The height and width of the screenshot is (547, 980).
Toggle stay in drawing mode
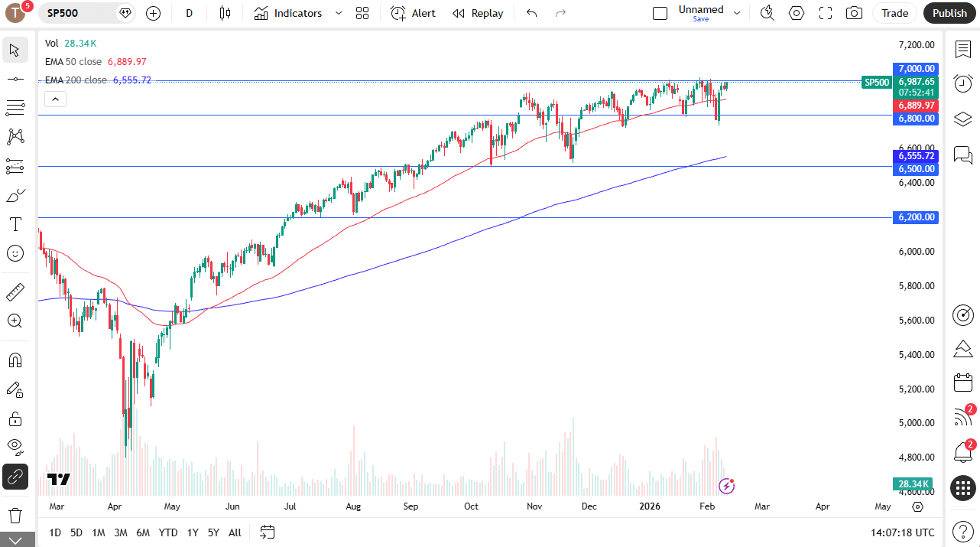[x=15, y=389]
